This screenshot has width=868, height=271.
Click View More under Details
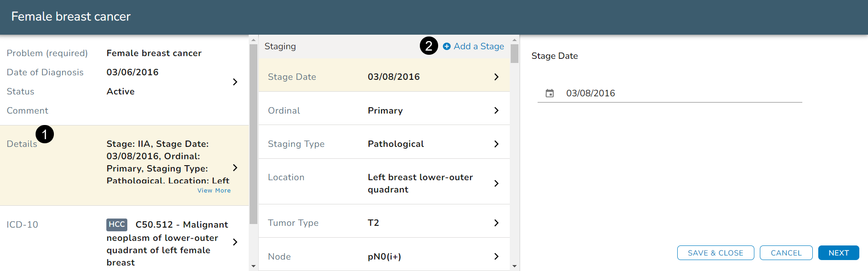coord(214,191)
